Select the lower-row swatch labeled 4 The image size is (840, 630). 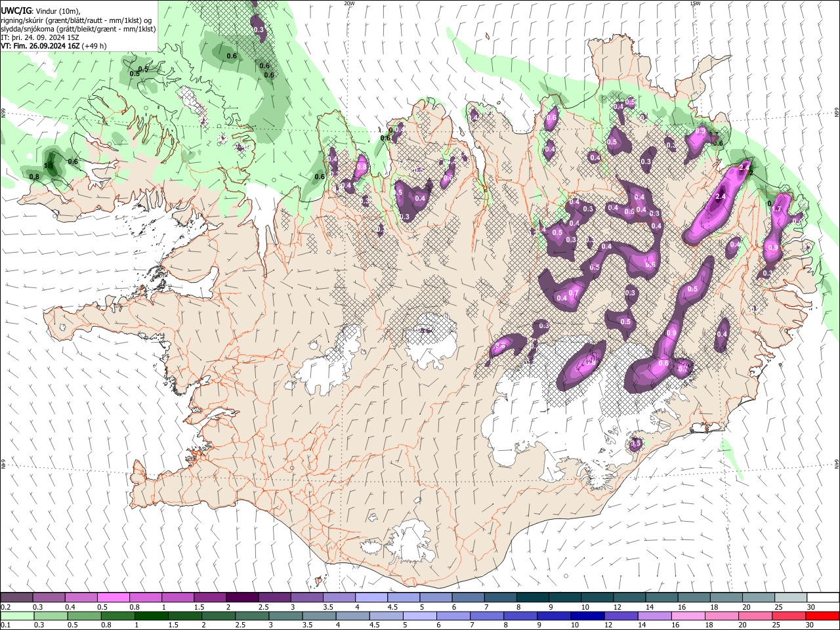tap(352, 616)
